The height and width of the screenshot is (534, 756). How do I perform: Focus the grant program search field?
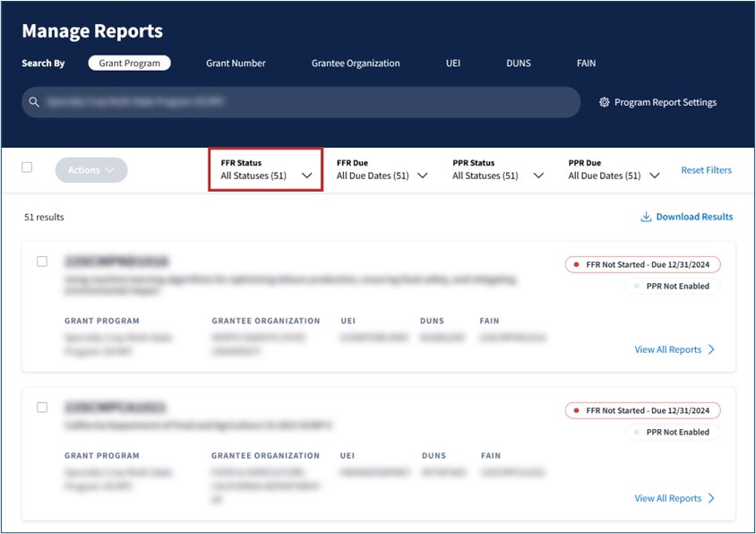click(305, 102)
